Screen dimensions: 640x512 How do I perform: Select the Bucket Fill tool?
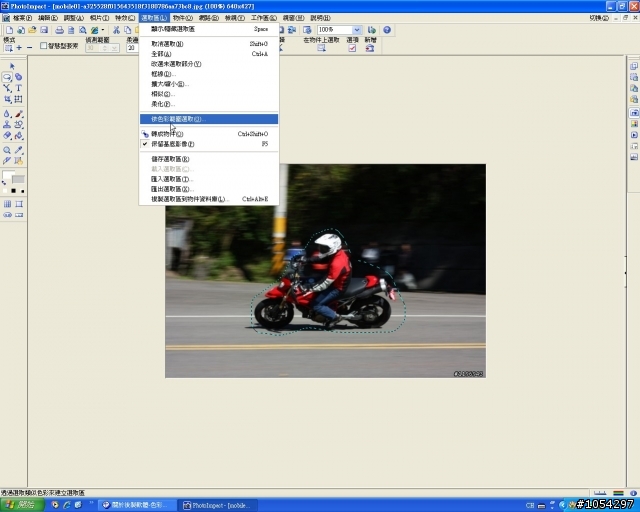tap(19, 136)
